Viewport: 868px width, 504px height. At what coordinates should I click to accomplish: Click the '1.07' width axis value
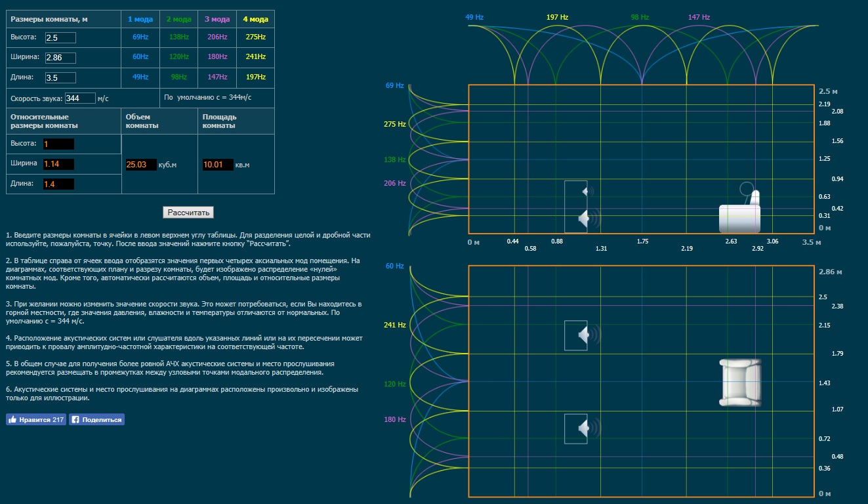click(x=837, y=409)
